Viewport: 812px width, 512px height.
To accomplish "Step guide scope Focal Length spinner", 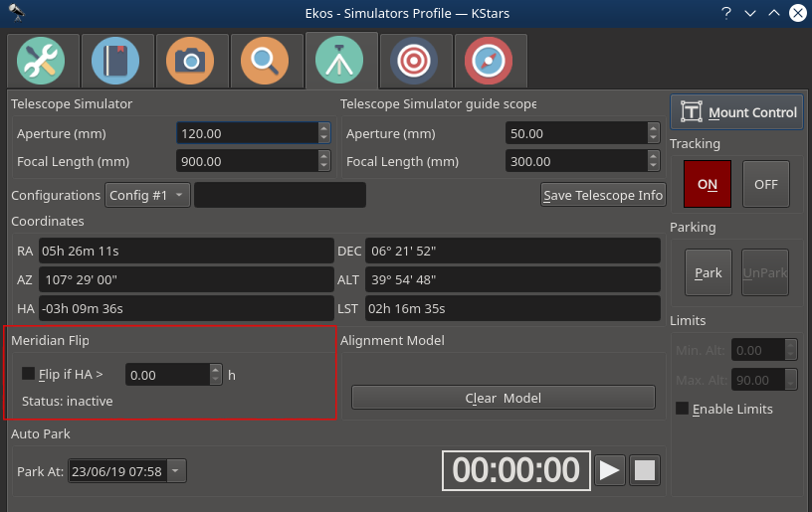I will point(654,161).
